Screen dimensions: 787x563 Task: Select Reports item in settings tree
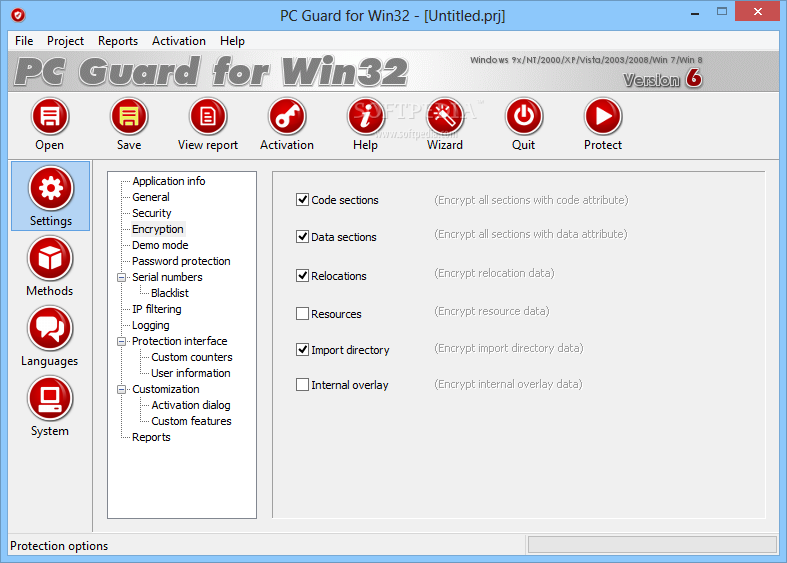click(x=151, y=437)
